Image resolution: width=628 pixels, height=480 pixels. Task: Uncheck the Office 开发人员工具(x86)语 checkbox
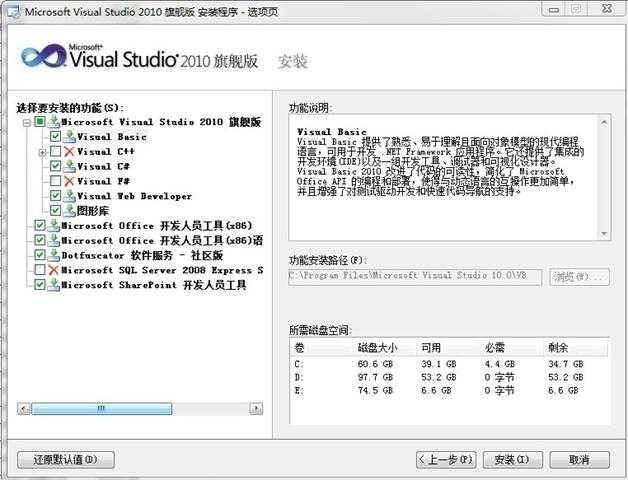(x=40, y=240)
